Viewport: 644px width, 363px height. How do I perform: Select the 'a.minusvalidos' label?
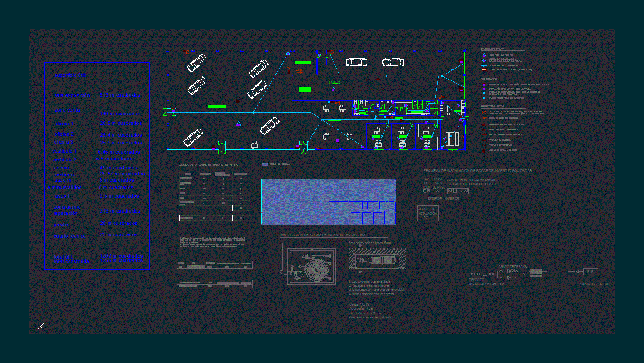(65, 187)
